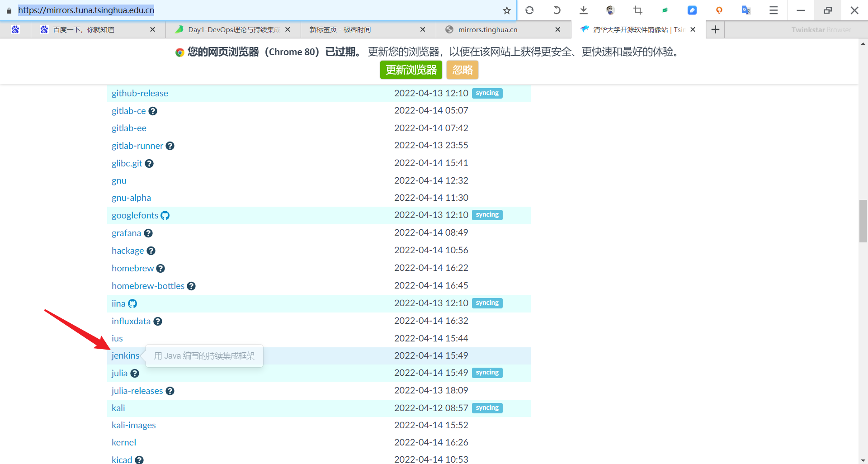This screenshot has height=464, width=868.
Task: Click the 忽略 ignore button
Action: pos(462,70)
